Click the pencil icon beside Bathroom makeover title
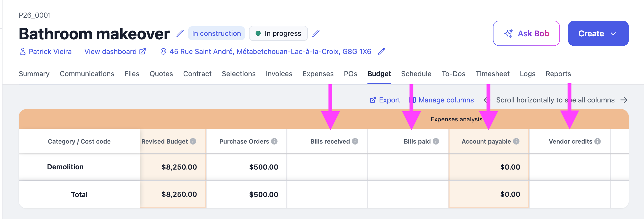 [180, 33]
